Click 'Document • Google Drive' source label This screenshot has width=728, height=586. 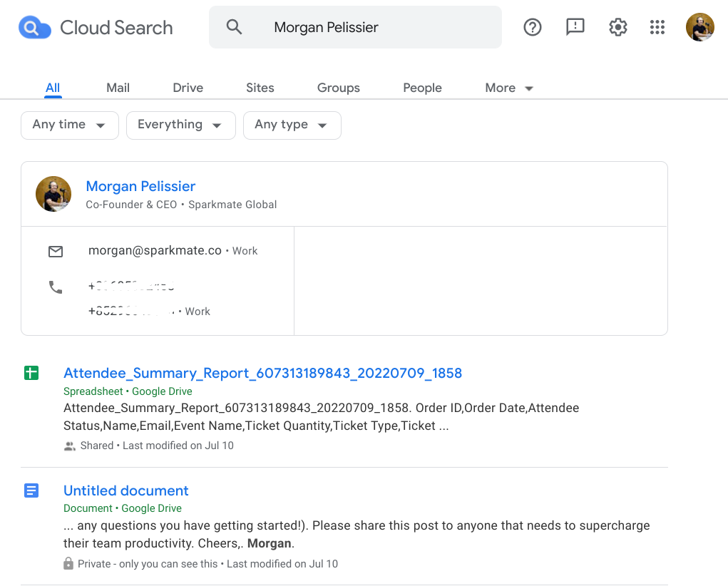(x=123, y=508)
